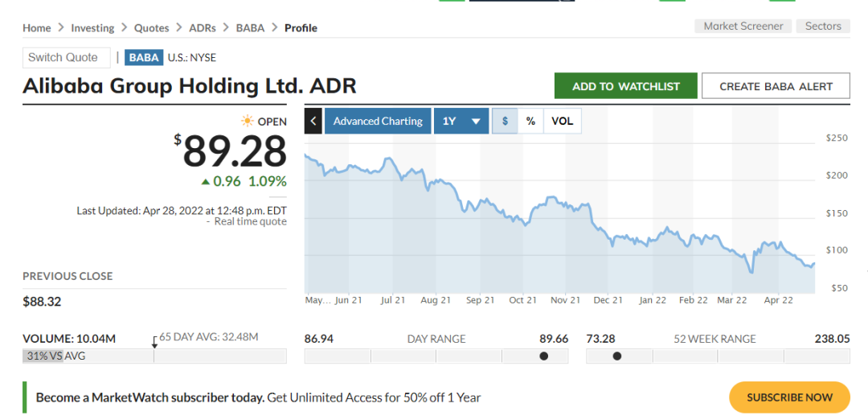Toggle VOL volume display on chart
The height and width of the screenshot is (416, 868).
click(x=563, y=121)
